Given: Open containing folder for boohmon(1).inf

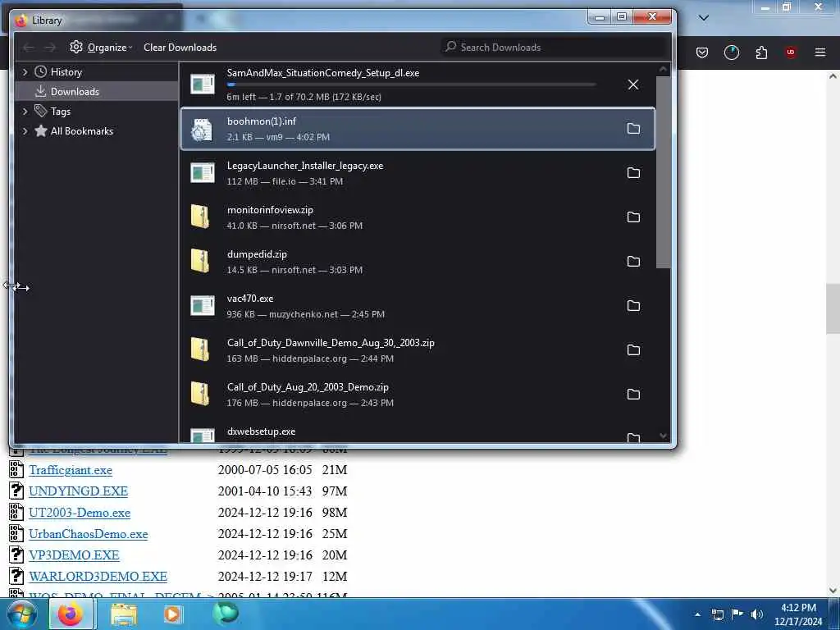Looking at the screenshot, I should pyautogui.click(x=633, y=129).
